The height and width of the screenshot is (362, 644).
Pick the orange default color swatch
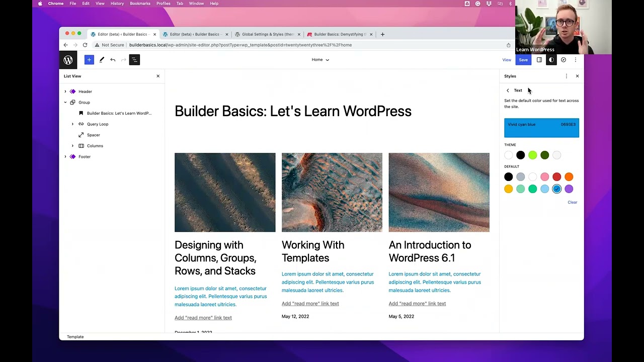[x=569, y=177]
